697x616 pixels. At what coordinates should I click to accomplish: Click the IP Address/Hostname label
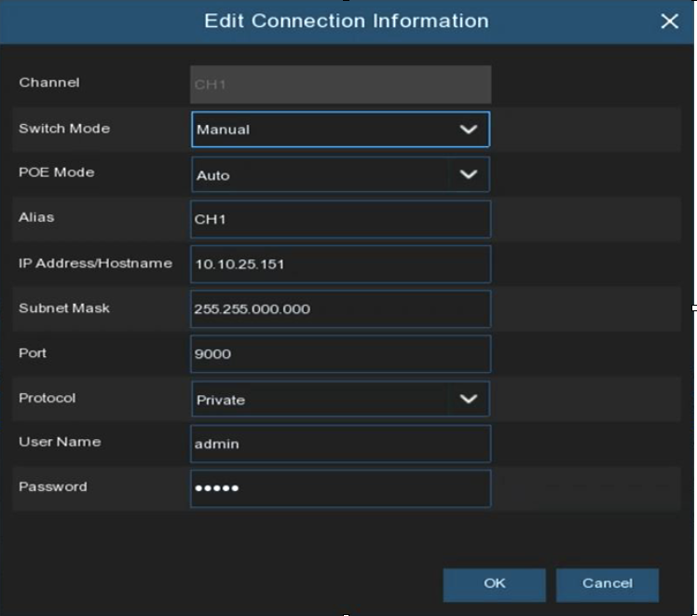point(95,264)
